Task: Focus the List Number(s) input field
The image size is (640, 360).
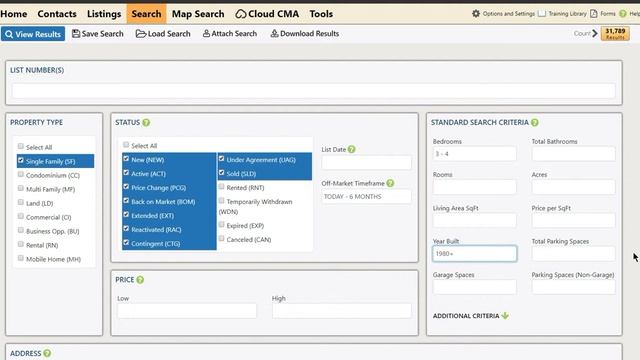Action: tap(313, 91)
